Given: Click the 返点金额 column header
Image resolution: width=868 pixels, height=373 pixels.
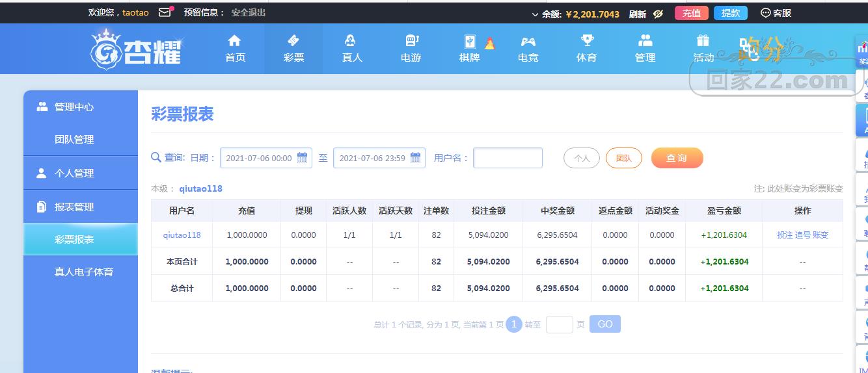Looking at the screenshot, I should (616, 211).
